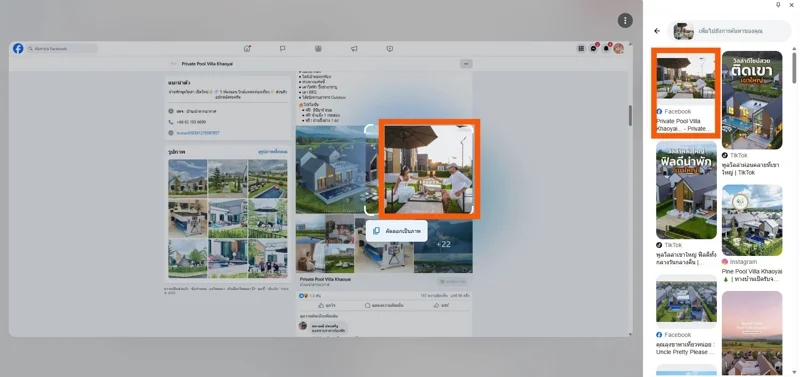Click the Lens add-to-search input field

click(x=729, y=31)
